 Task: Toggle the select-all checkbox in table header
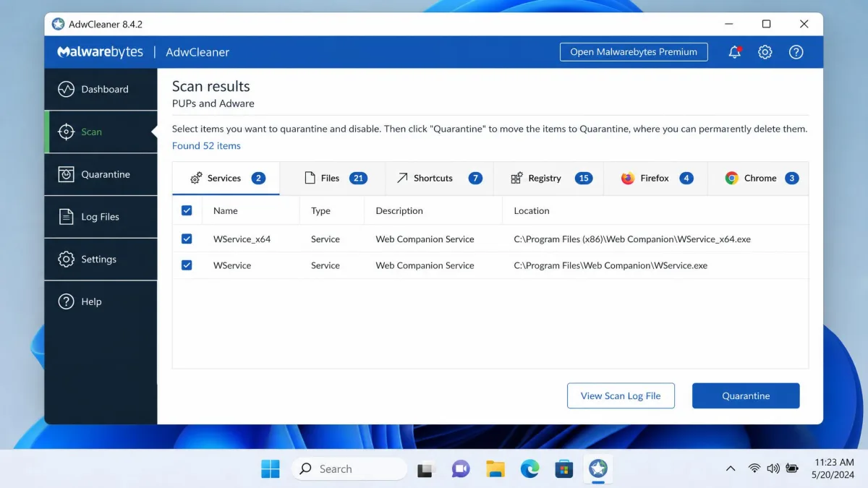(187, 210)
